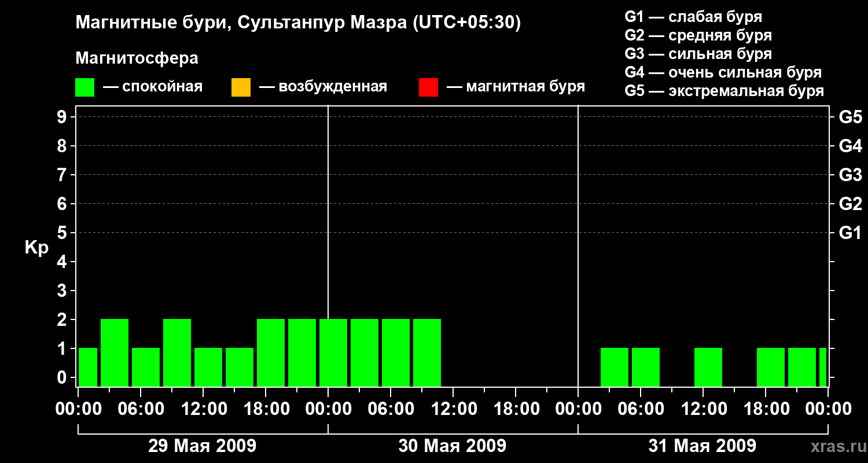
Task: Click the right-axis 'G2' label
Action: point(850,204)
